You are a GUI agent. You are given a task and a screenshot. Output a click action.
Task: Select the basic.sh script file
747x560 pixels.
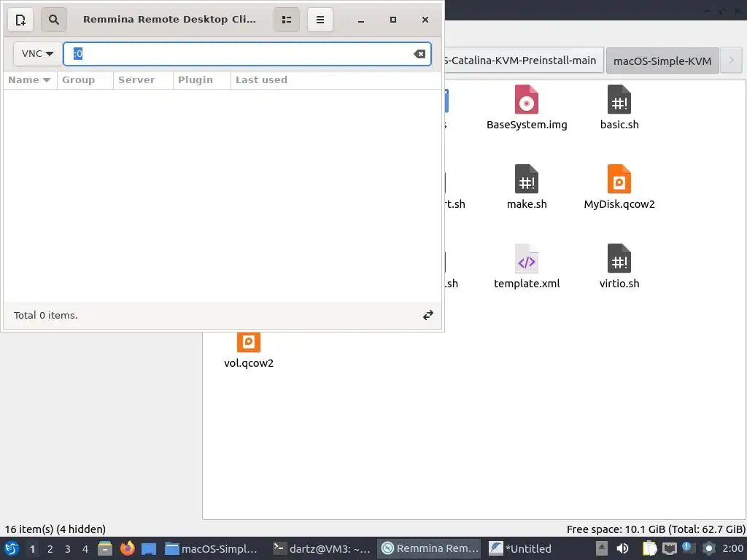pyautogui.click(x=619, y=108)
